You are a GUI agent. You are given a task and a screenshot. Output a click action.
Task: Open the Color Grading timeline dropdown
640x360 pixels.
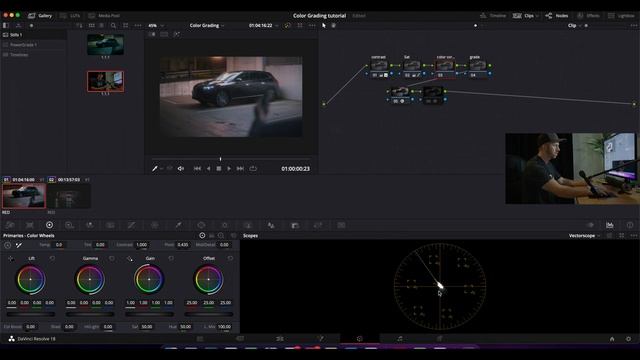coord(207,25)
